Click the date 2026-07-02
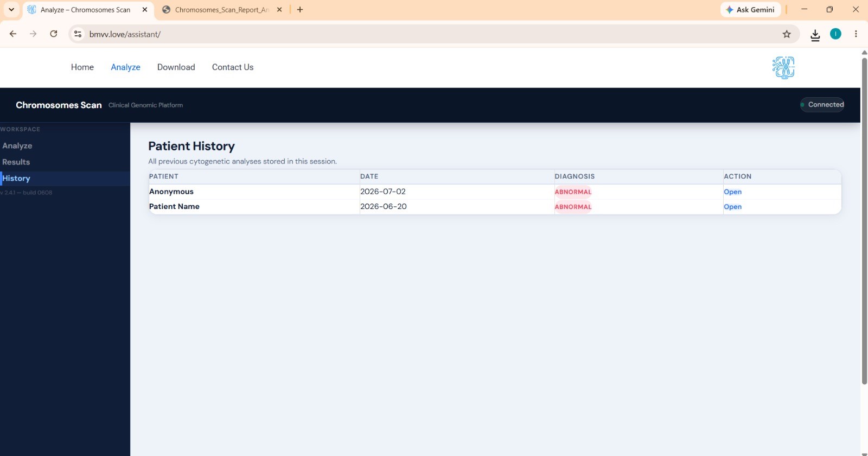This screenshot has width=868, height=456. pyautogui.click(x=383, y=192)
